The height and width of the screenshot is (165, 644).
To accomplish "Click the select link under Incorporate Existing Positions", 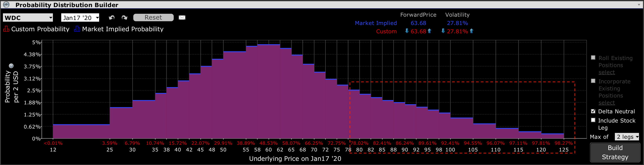I will pyautogui.click(x=607, y=103).
